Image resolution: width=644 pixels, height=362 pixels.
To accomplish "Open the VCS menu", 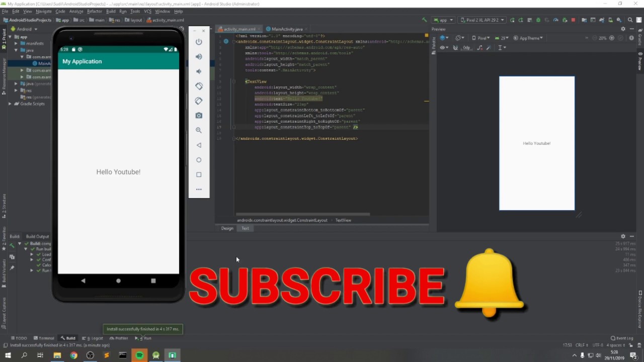I will click(147, 11).
